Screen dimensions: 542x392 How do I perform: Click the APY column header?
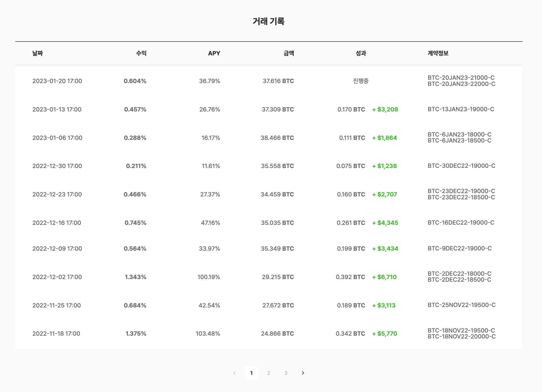pos(214,53)
